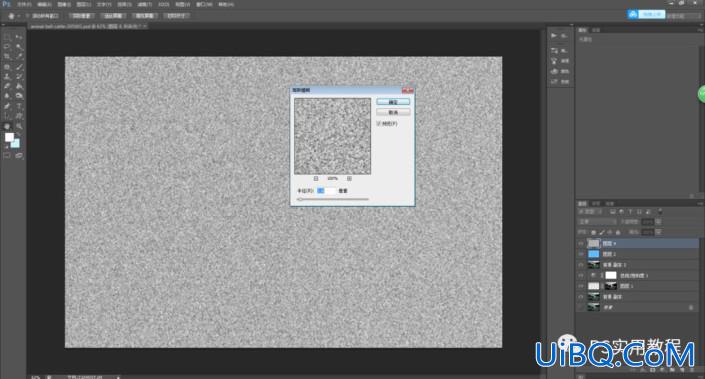705x379 pixels.
Task: Click the Cancel button in the blur dialog
Action: (x=393, y=112)
